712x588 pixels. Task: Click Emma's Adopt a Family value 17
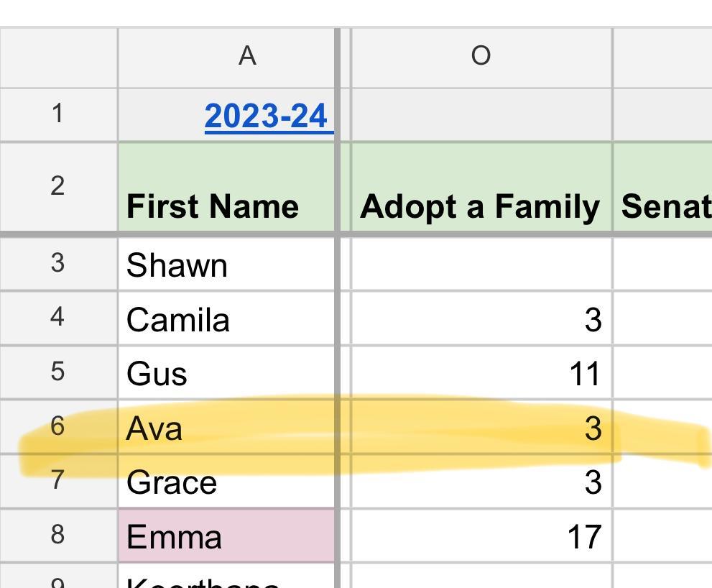pyautogui.click(x=481, y=536)
